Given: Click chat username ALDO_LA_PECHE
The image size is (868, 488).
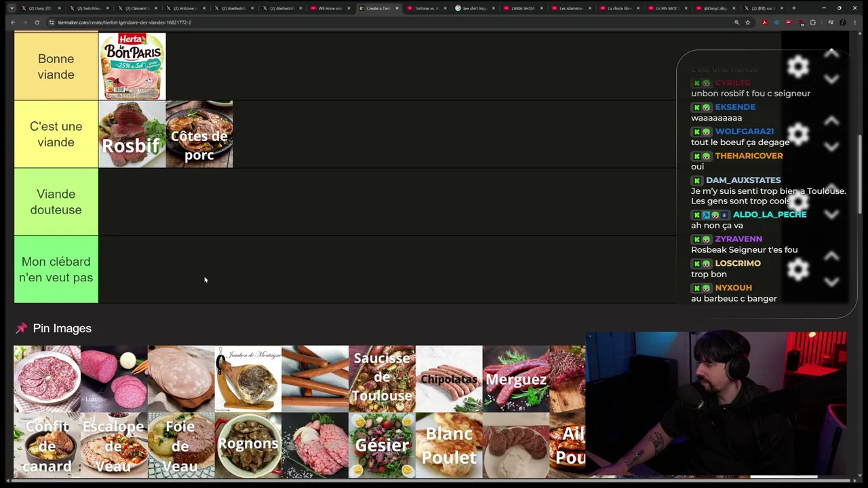Looking at the screenshot, I should (770, 214).
